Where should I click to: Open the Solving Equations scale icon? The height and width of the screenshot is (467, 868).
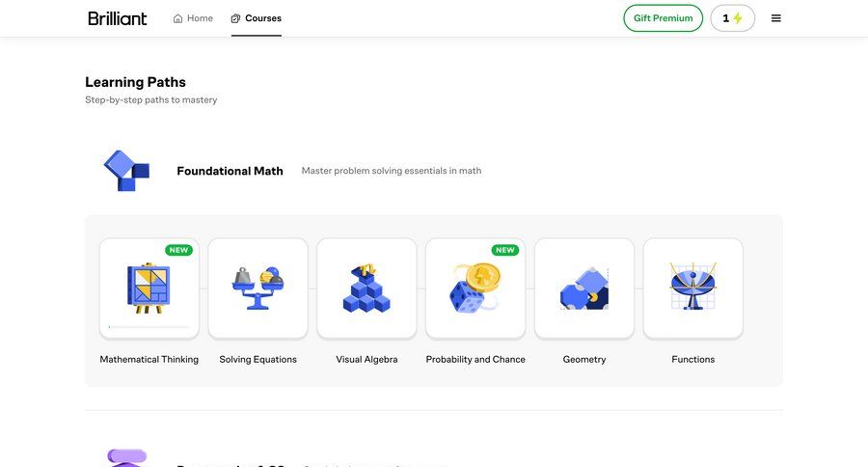258,288
